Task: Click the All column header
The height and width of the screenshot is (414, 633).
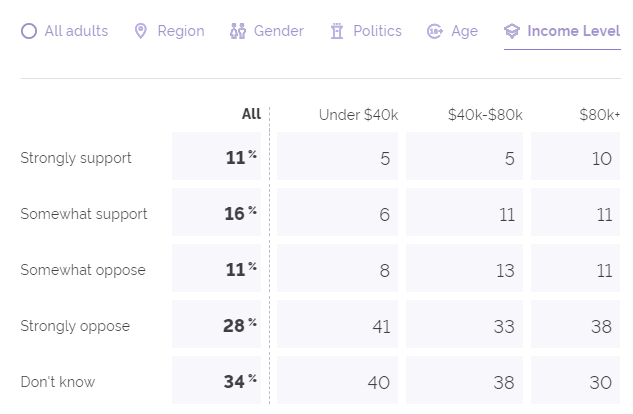Action: pyautogui.click(x=251, y=114)
